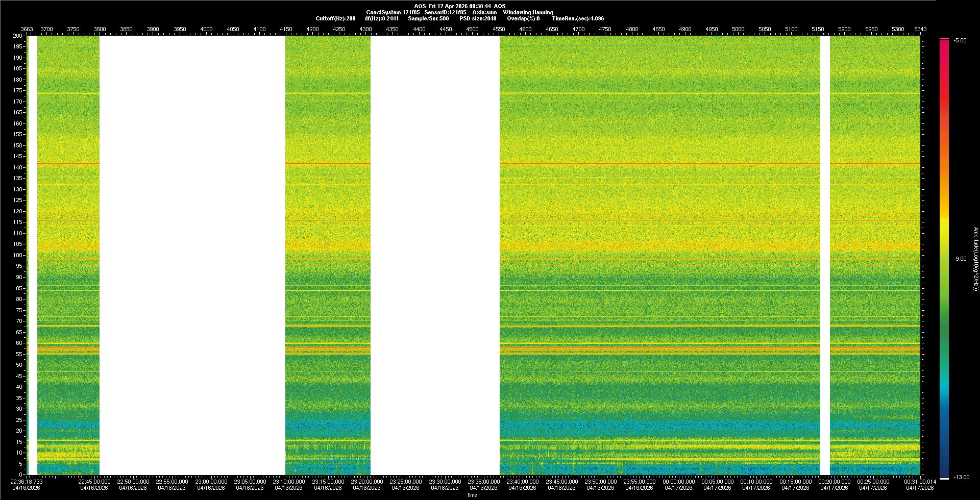Select the 100 Hz frequency axis tick label
Screen dimensions: 980x500
click(17, 255)
